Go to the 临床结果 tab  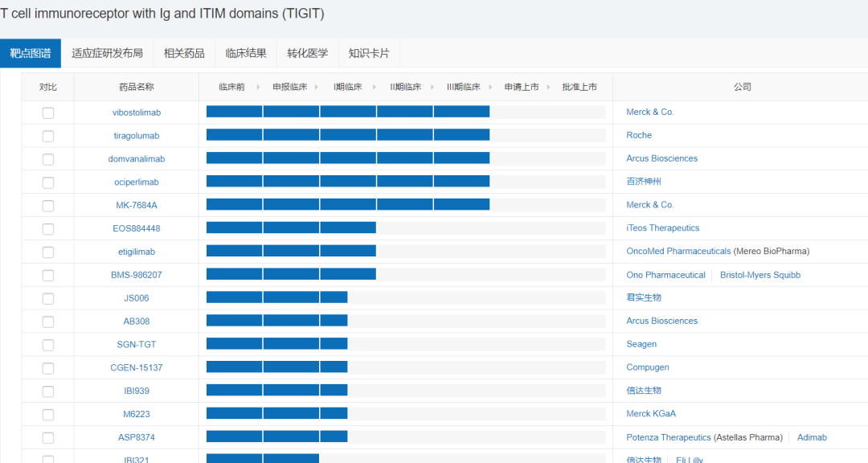[246, 54]
